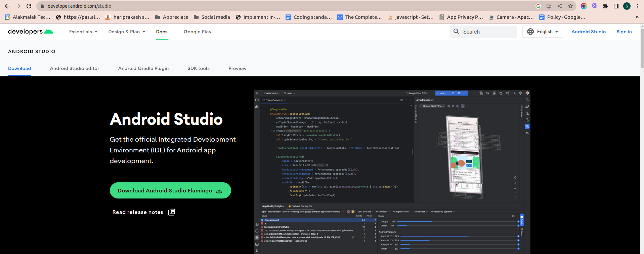Image resolution: width=644 pixels, height=254 pixels.
Task: Click the release notes document icon
Action: (x=172, y=212)
